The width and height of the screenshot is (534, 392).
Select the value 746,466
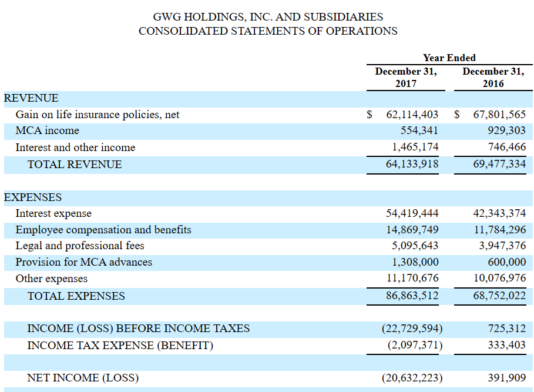507,147
